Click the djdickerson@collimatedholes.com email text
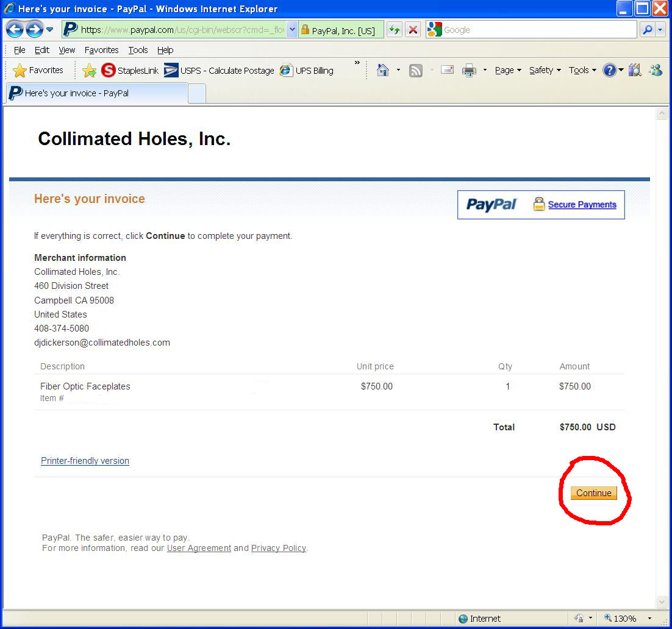Viewport: 672px width, 629px height. pyautogui.click(x=102, y=343)
